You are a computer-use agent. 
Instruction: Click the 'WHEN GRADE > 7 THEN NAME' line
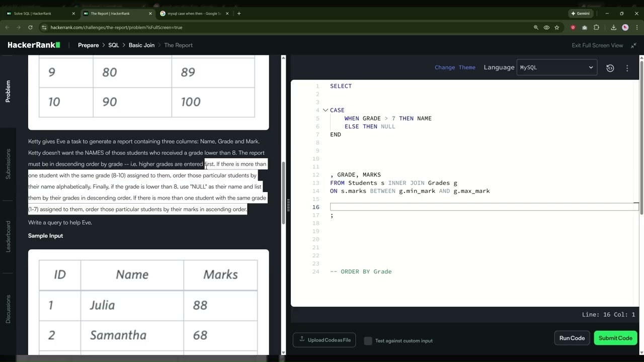(x=388, y=118)
